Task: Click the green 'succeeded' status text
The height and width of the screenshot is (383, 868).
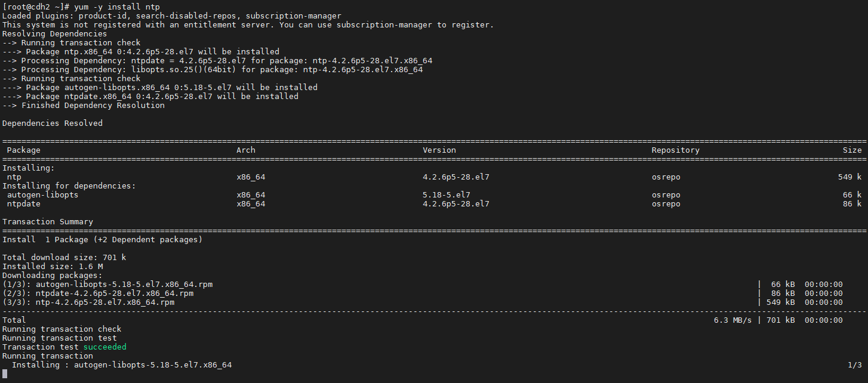Action: 105,347
